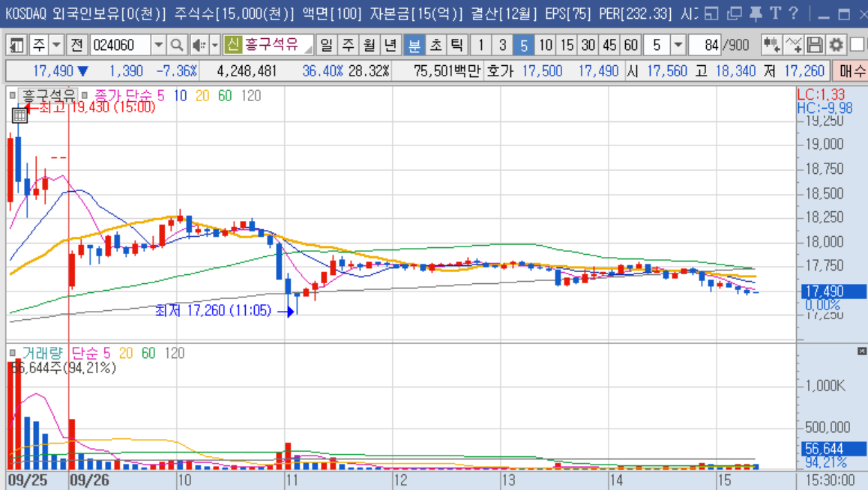Click small square marker beside 흥구석유 legend
868x490 pixels.
[x=13, y=96]
